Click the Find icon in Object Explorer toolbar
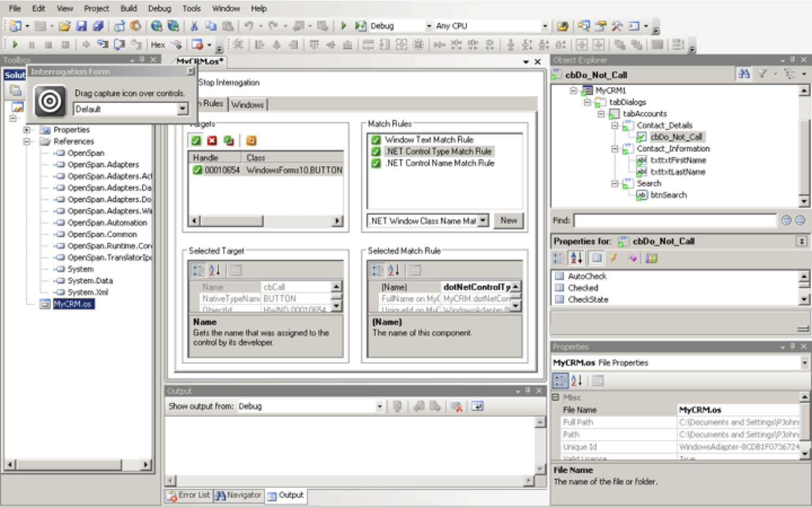Screen dimensions: 812x508 (x=744, y=75)
